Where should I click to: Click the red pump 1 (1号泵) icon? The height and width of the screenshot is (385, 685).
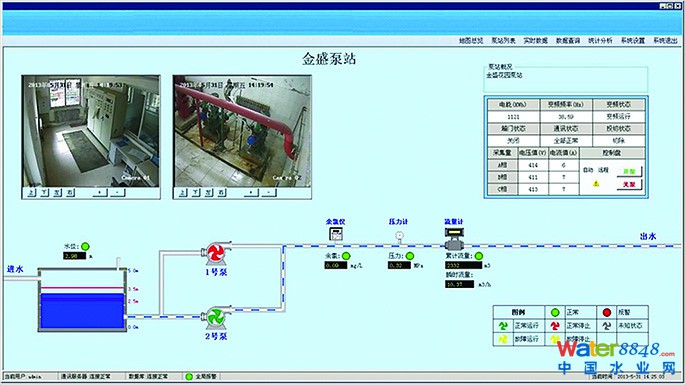coord(215,253)
